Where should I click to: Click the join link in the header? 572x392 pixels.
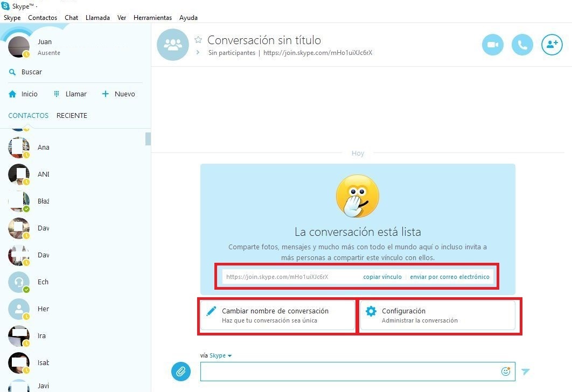[x=318, y=53]
